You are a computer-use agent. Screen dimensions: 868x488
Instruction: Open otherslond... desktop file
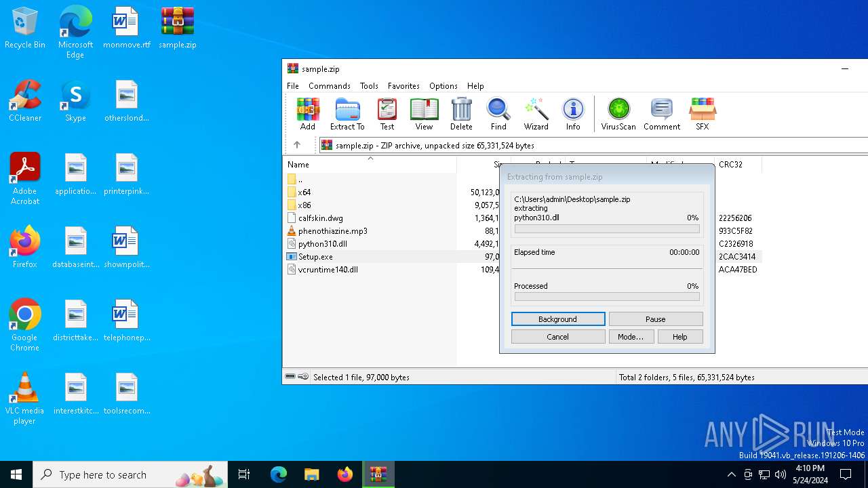point(127,102)
